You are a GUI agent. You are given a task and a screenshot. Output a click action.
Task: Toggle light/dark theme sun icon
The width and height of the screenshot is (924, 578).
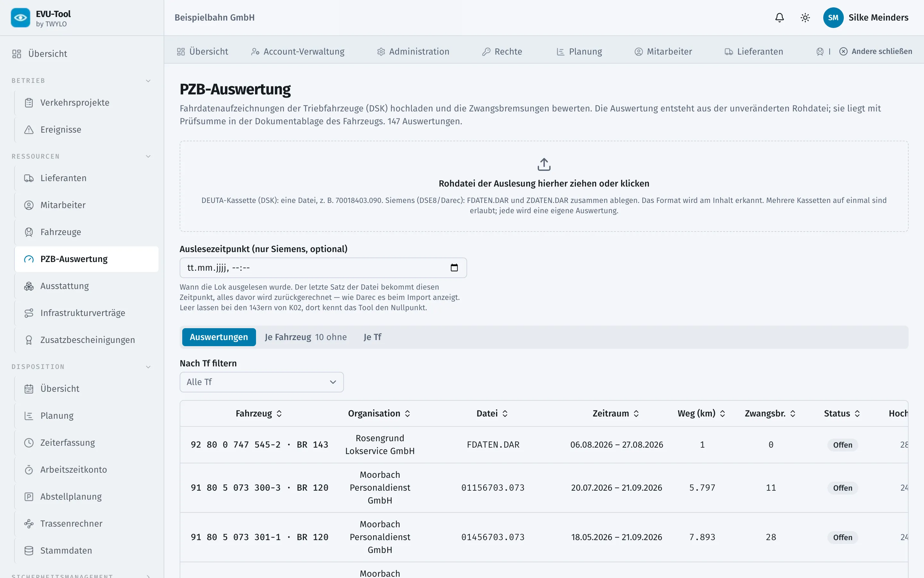(x=805, y=18)
